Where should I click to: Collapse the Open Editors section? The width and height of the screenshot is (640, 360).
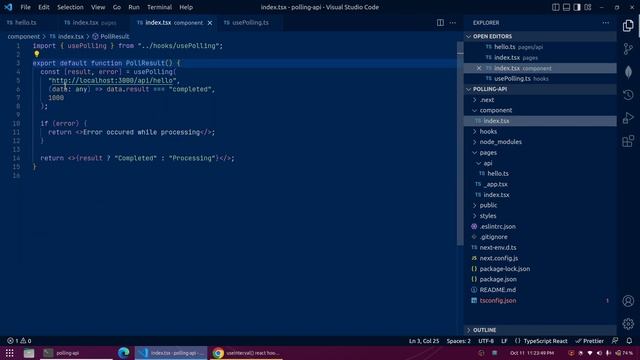(x=540, y=36)
